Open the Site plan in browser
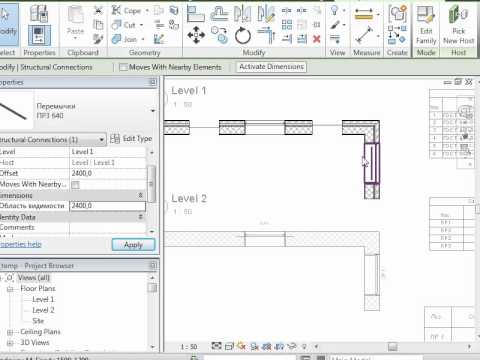This screenshot has width=480, height=360. click(38, 321)
